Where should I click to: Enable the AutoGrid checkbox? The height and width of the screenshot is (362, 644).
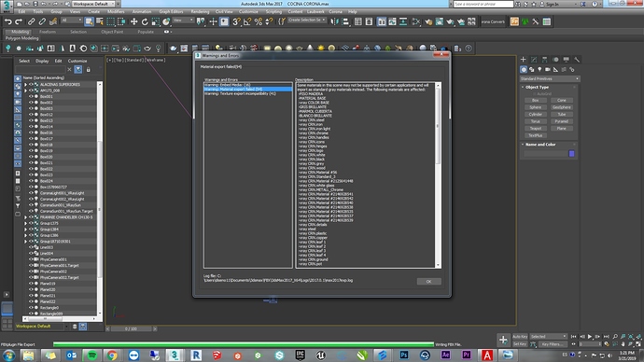click(535, 94)
